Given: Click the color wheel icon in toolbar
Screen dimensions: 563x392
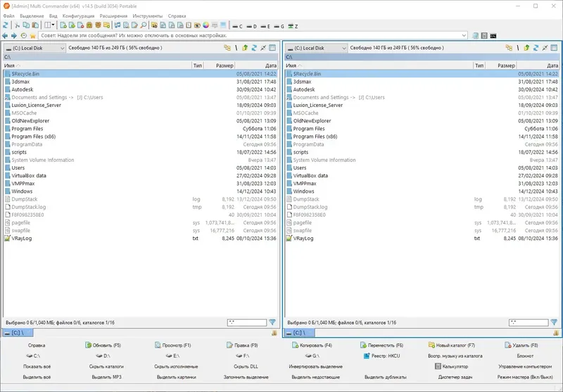Looking at the screenshot, I should point(205,25).
